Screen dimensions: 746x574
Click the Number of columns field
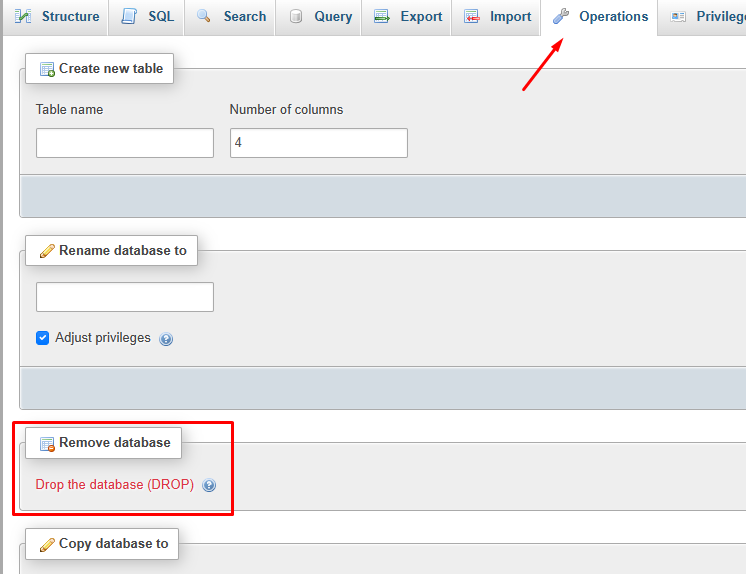tap(318, 143)
